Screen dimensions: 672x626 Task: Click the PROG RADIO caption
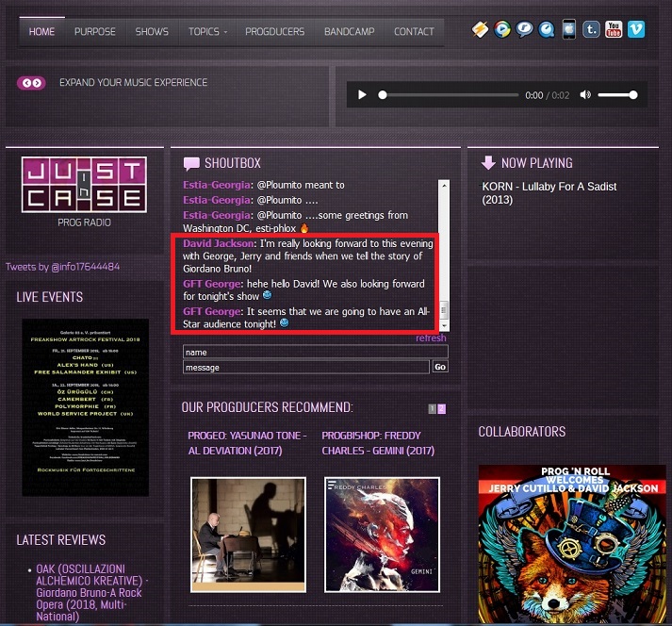point(84,222)
